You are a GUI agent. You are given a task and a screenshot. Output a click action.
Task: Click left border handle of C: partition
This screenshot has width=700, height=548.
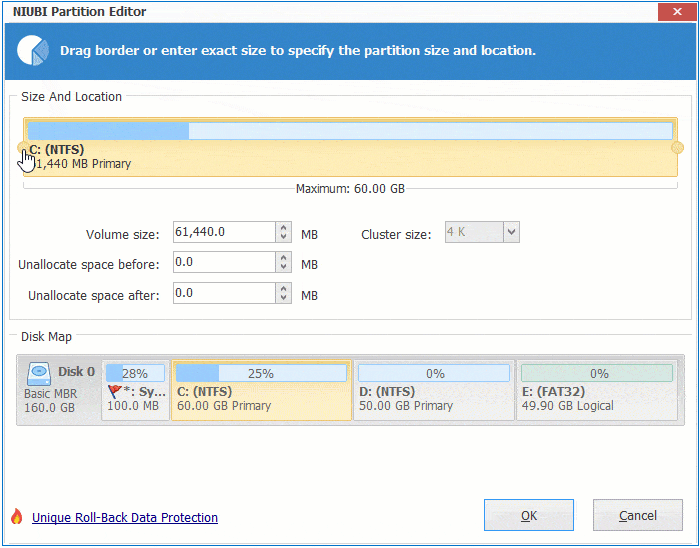pyautogui.click(x=23, y=148)
